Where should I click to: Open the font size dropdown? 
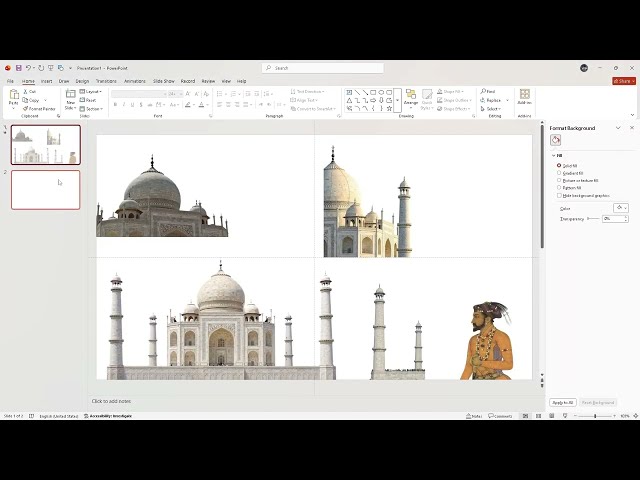point(181,94)
